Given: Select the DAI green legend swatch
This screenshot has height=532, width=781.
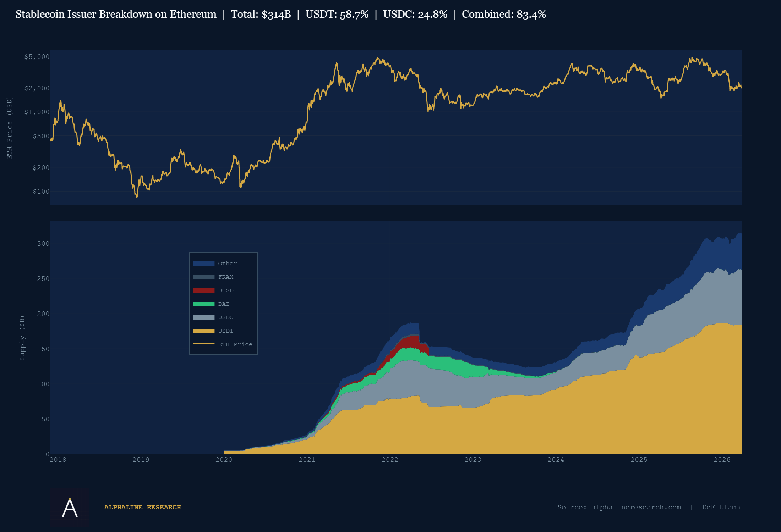Looking at the screenshot, I should [x=204, y=304].
